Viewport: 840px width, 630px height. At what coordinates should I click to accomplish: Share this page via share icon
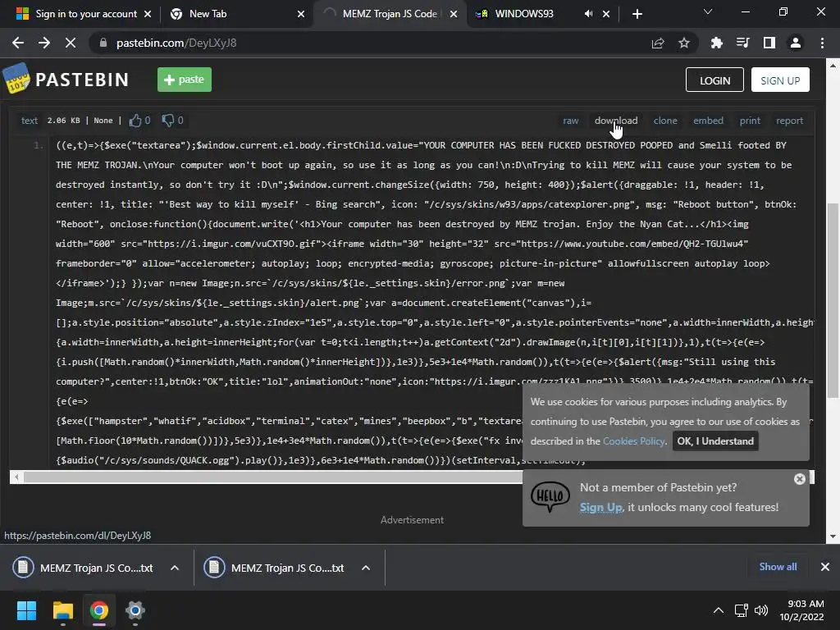click(x=658, y=43)
